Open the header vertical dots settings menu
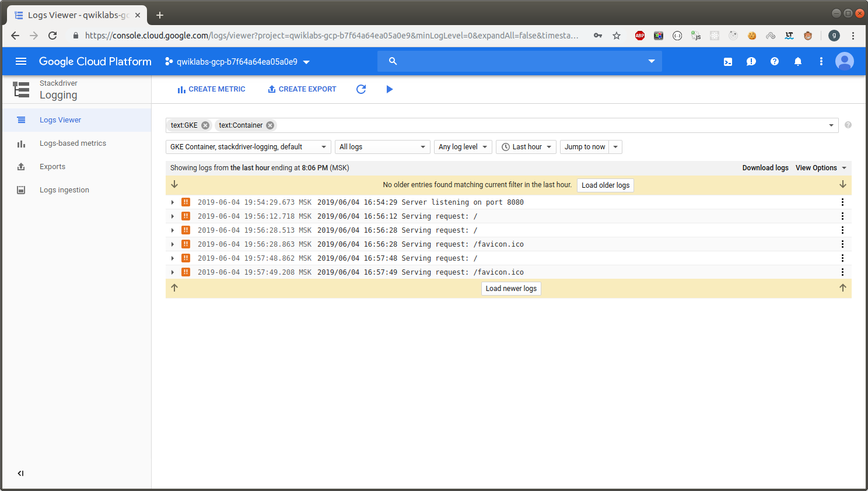Screen dimensions: 868x491 (821, 61)
